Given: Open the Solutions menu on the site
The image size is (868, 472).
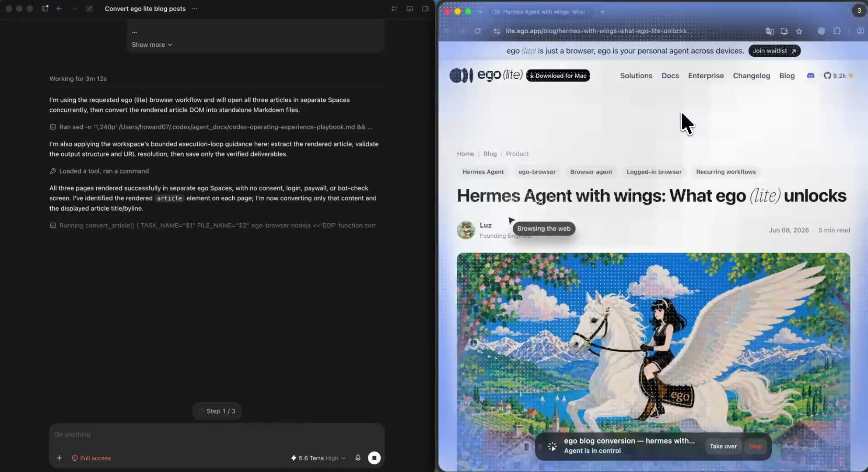Looking at the screenshot, I should [x=636, y=76].
